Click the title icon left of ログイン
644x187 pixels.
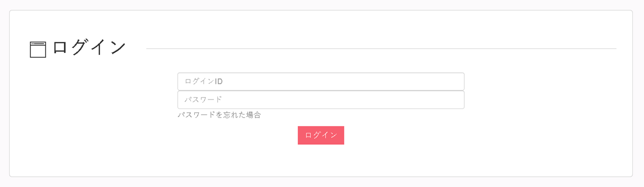[x=38, y=50]
